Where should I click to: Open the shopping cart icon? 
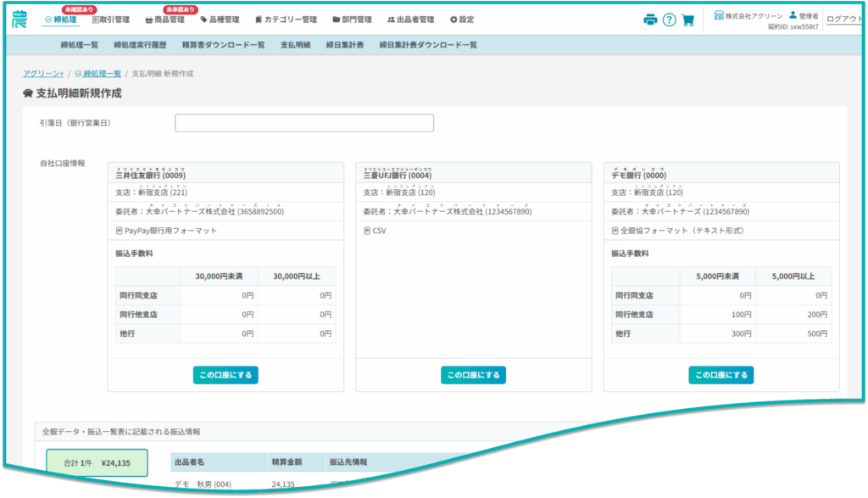(688, 20)
